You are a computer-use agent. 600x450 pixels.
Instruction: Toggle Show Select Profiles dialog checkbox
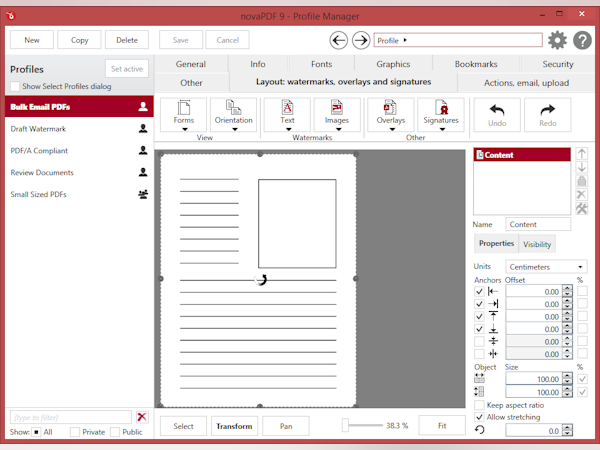click(x=15, y=86)
